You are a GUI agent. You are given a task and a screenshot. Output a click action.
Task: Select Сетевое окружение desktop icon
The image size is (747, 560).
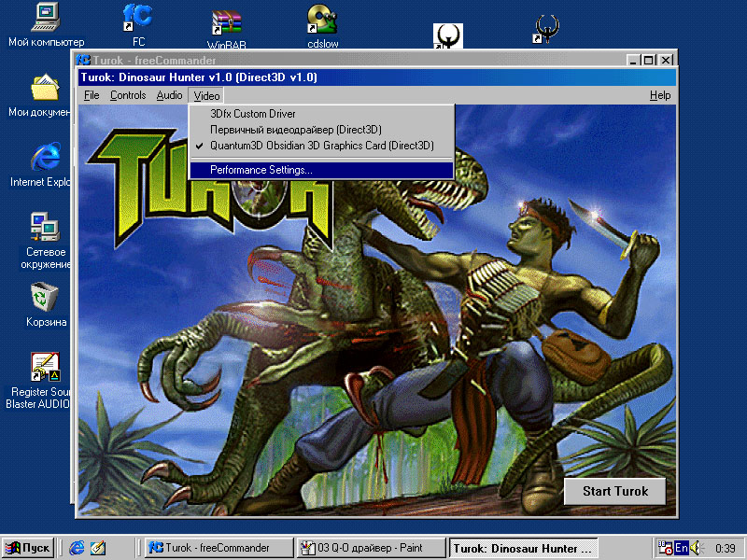45,241
